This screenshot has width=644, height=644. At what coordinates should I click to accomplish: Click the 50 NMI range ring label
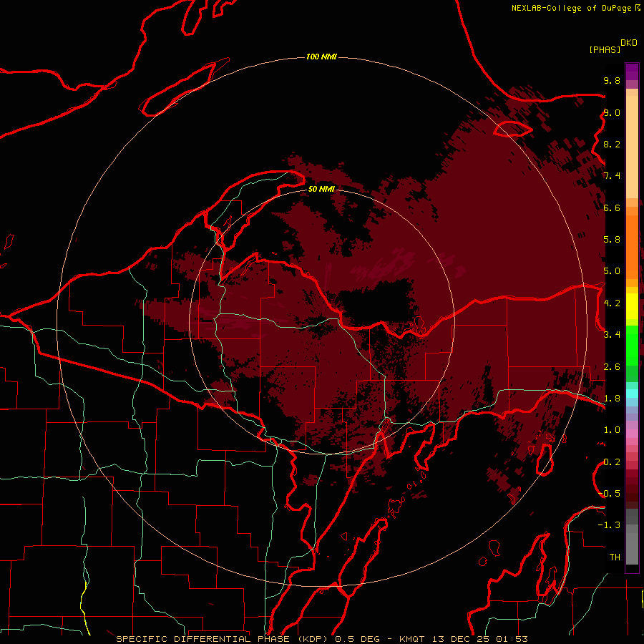tap(321, 189)
